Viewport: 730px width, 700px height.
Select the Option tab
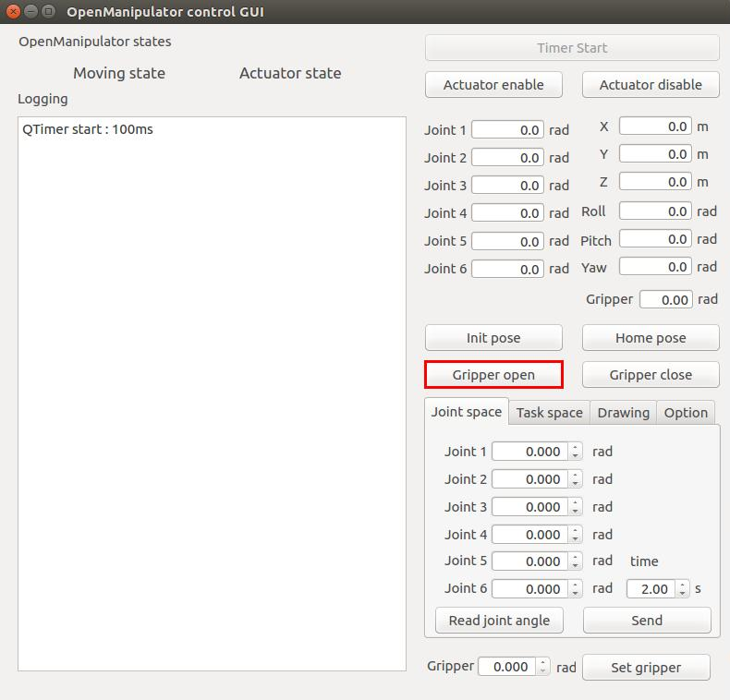[686, 413]
